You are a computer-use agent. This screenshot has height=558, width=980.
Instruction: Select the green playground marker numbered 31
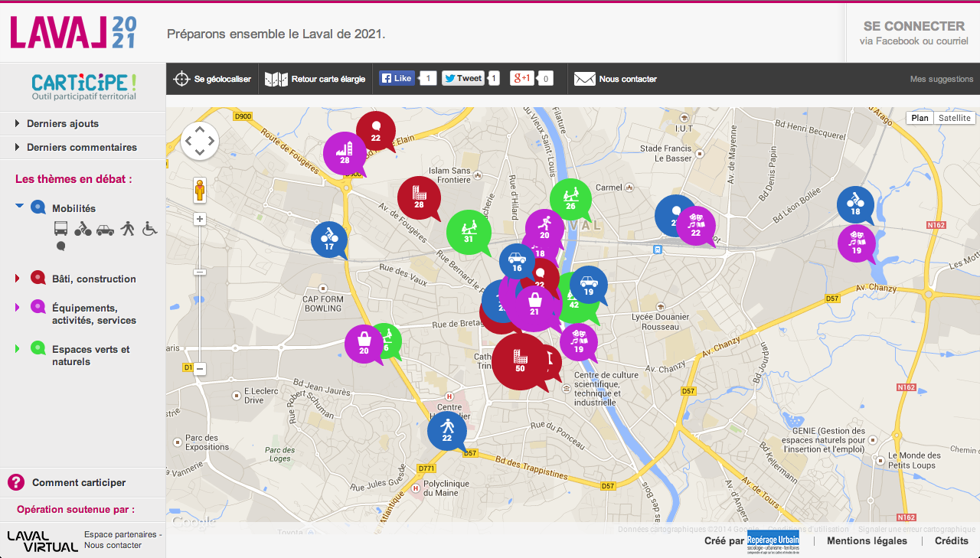click(x=467, y=230)
